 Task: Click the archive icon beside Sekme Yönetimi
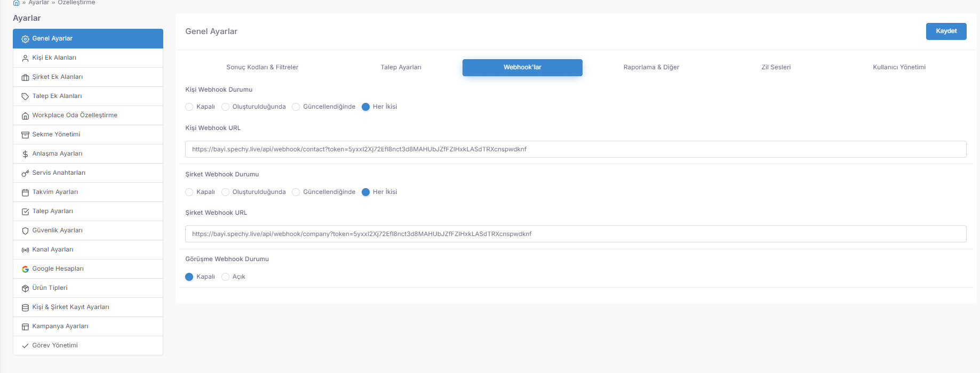click(x=25, y=135)
